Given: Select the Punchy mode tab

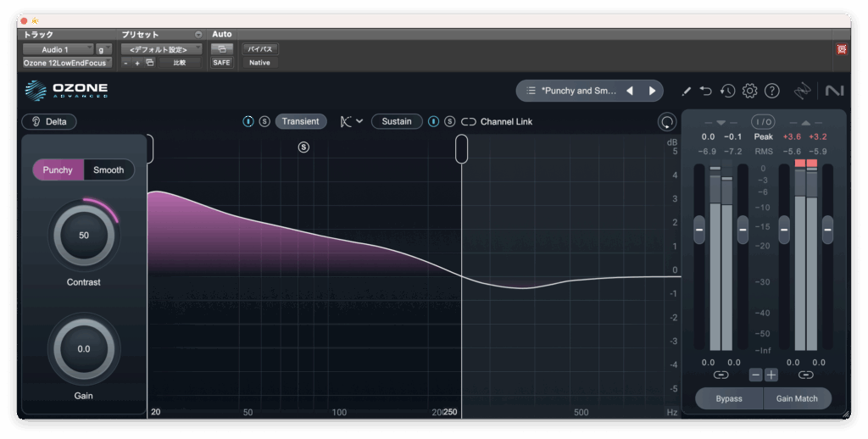Looking at the screenshot, I should (58, 169).
